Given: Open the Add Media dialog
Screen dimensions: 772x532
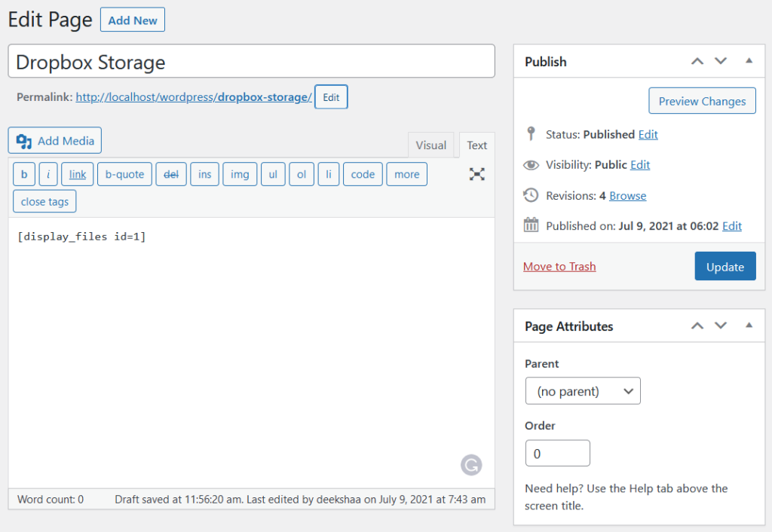Looking at the screenshot, I should click(54, 140).
